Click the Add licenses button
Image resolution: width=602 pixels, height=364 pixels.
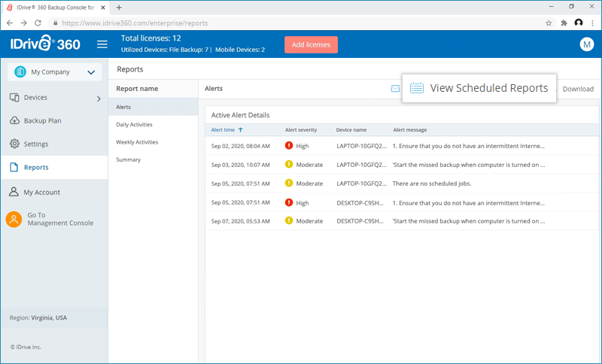[x=311, y=44]
